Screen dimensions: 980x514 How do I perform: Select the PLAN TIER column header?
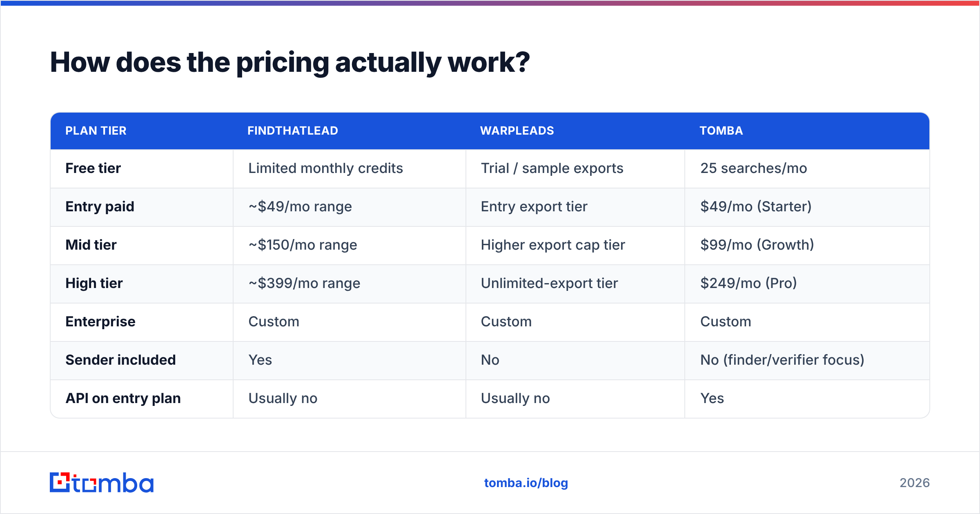click(96, 131)
